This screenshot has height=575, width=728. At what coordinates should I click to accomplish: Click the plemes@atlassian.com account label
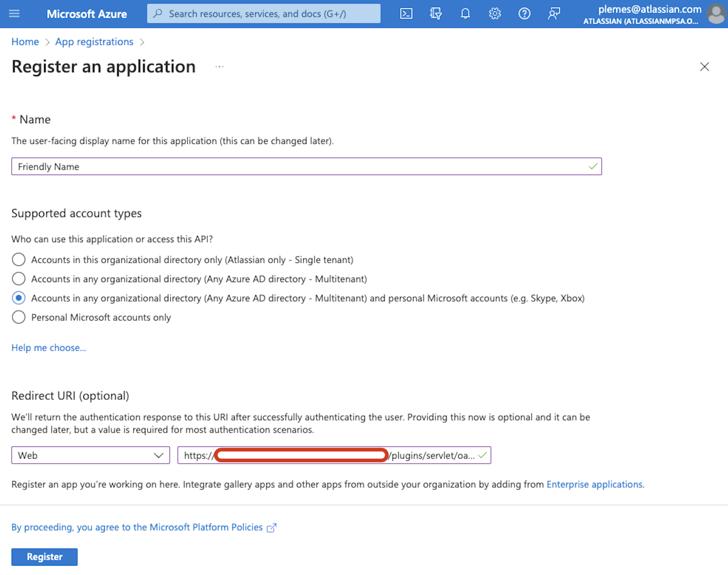pyautogui.click(x=650, y=9)
